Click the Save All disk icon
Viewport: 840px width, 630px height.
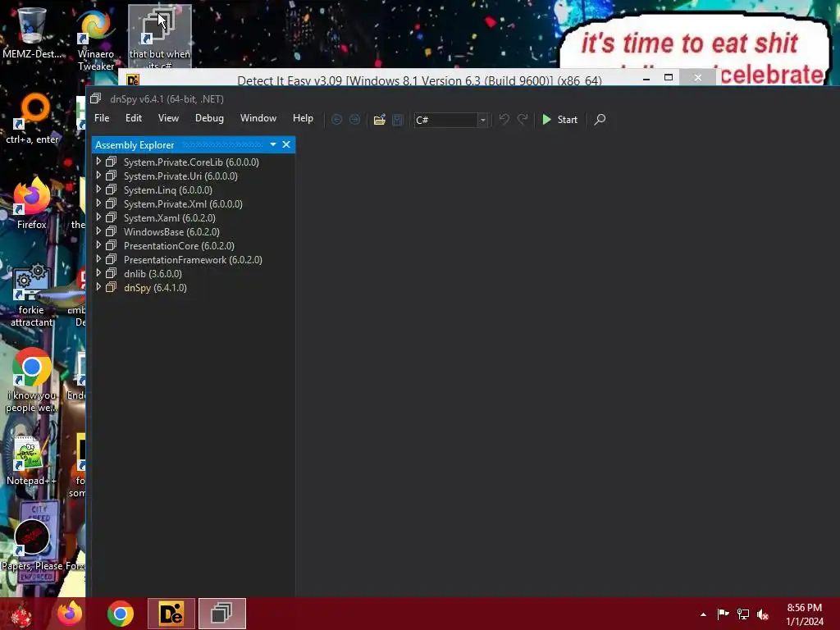click(398, 120)
